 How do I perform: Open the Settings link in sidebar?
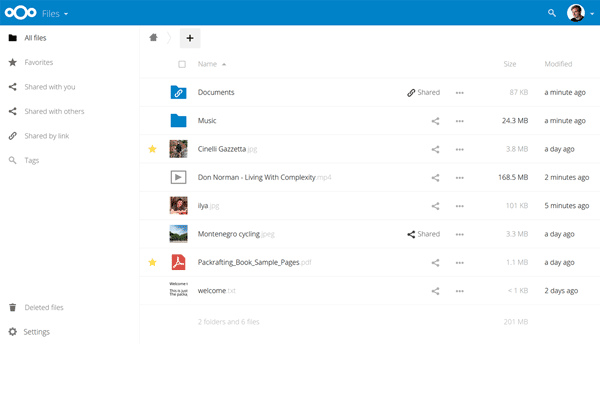(x=37, y=332)
